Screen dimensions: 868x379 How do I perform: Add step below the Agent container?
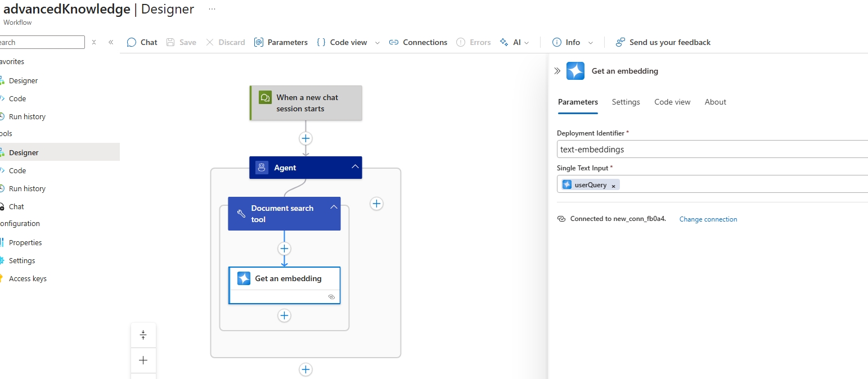click(305, 369)
